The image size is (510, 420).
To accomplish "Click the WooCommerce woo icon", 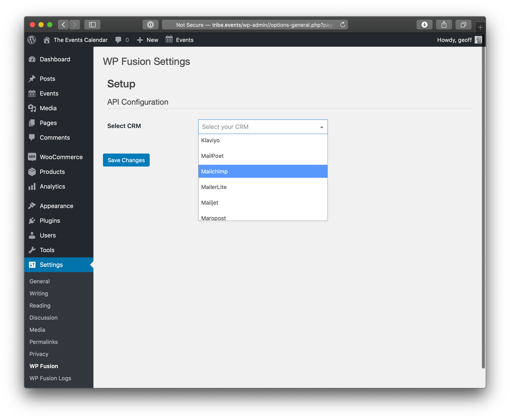I will 32,157.
